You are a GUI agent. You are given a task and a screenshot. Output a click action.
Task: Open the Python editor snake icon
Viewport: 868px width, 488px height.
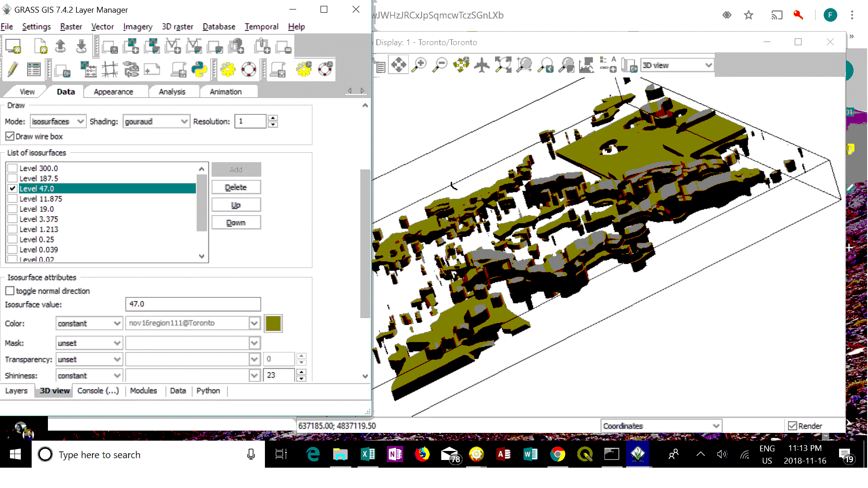pyautogui.click(x=199, y=70)
